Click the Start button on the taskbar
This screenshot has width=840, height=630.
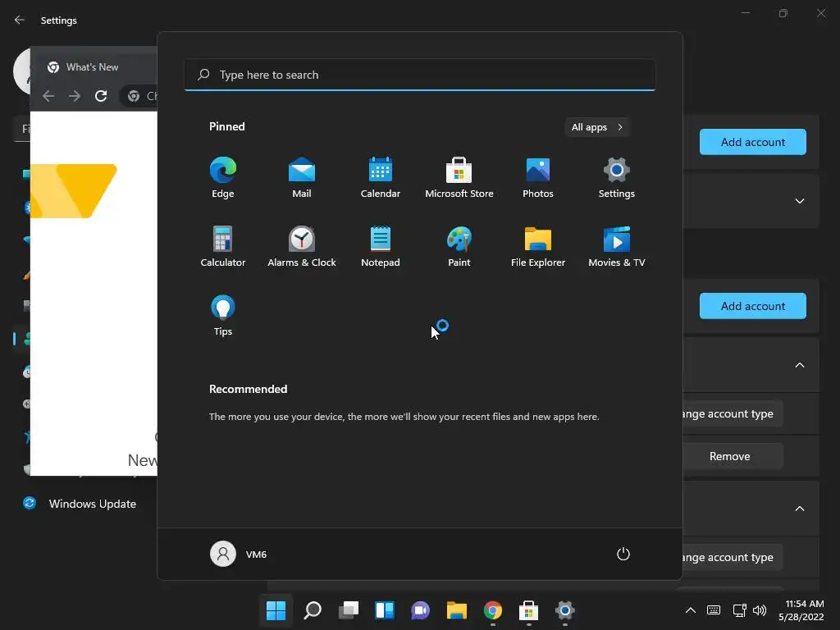(x=276, y=610)
